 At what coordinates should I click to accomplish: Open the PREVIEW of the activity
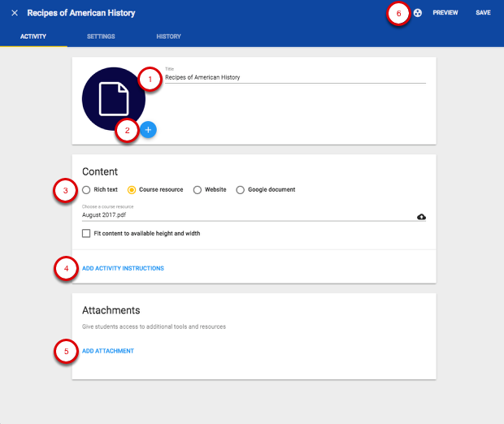point(445,13)
